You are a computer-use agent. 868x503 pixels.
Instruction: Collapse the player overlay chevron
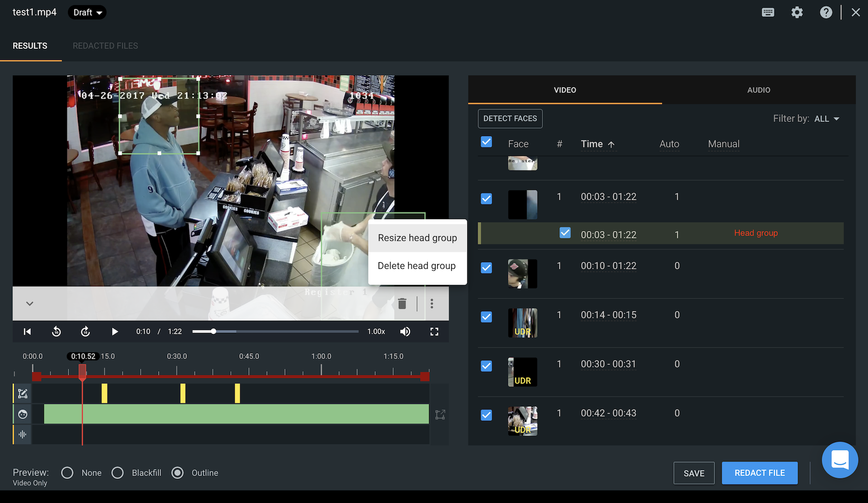(x=30, y=304)
